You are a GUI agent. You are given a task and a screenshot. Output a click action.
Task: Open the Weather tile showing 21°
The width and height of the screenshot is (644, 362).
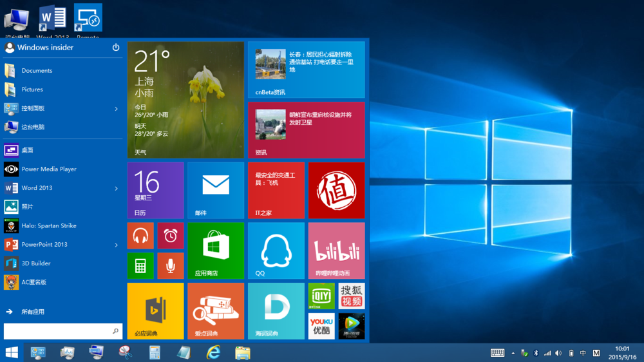point(185,100)
